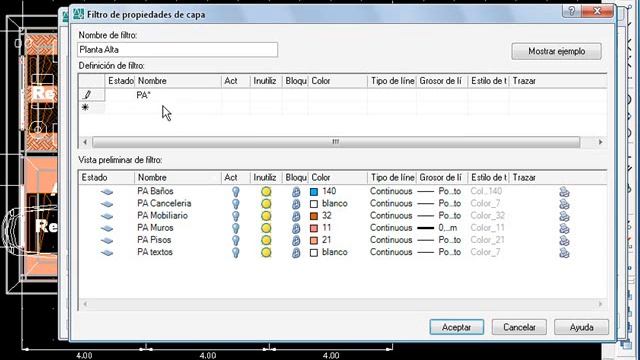Viewport: 640px width, 360px height.
Task: Click preview Trazar column header
Action: [558, 178]
